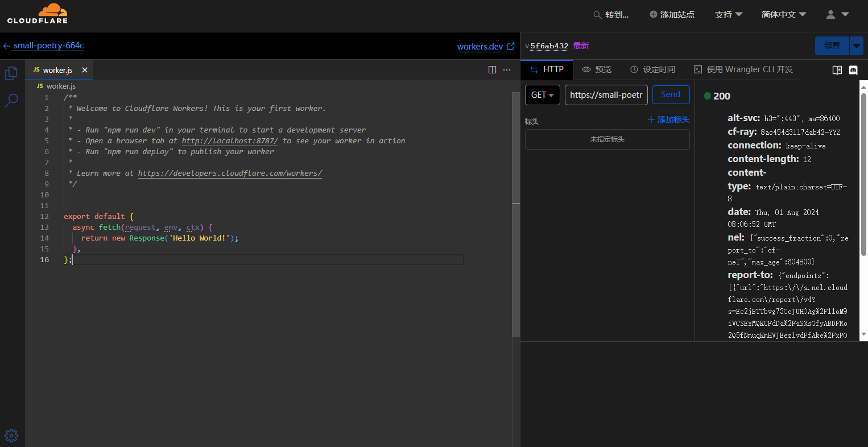Click the alt-svc response header

click(783, 118)
